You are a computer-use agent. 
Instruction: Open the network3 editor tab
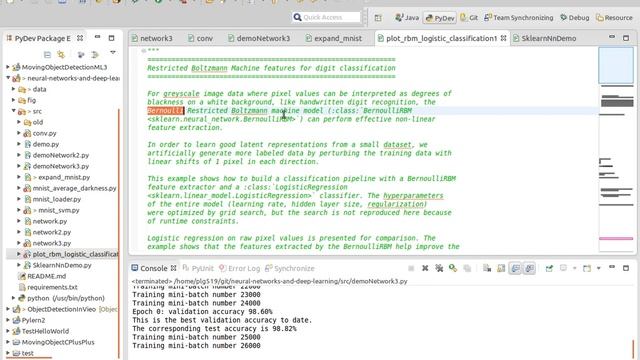[x=152, y=38]
